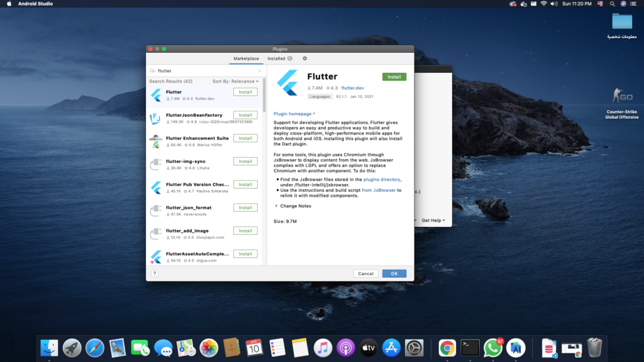Screen dimensions: 644x362
Task: Open plugin settings gear icon
Action: pos(305,58)
